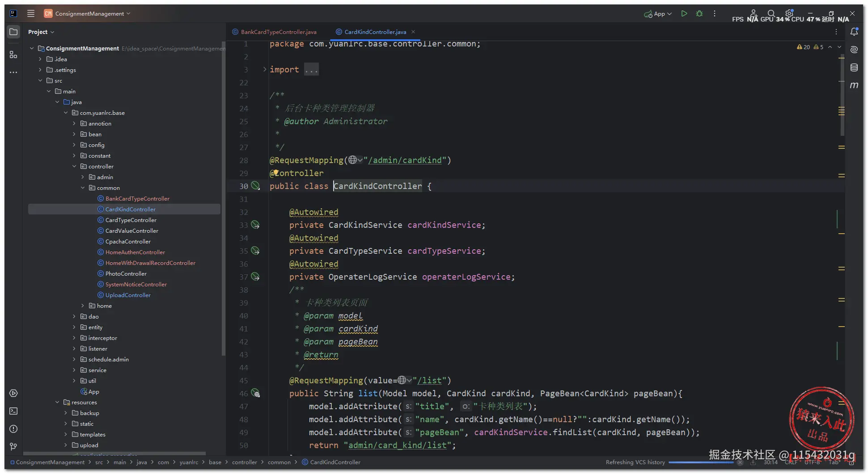
Task: Click the globe icon before /admin/cardKind
Action: pyautogui.click(x=353, y=160)
